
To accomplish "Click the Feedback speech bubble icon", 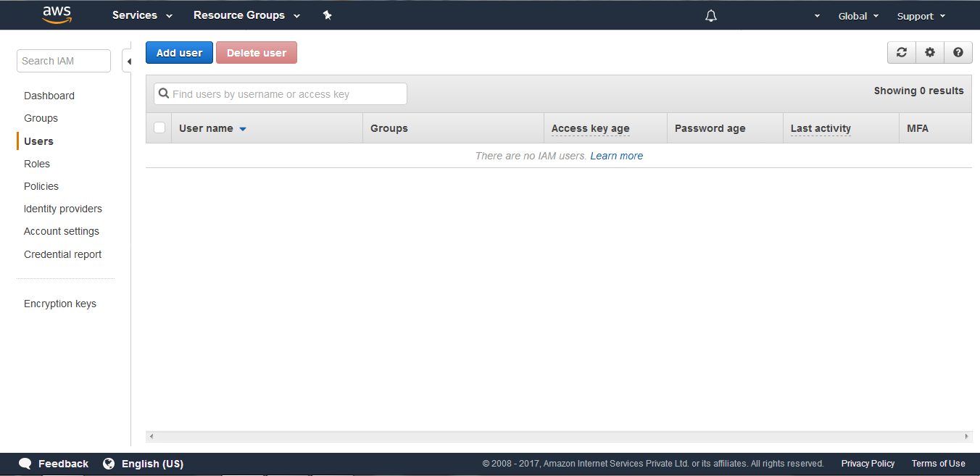I will (25, 464).
